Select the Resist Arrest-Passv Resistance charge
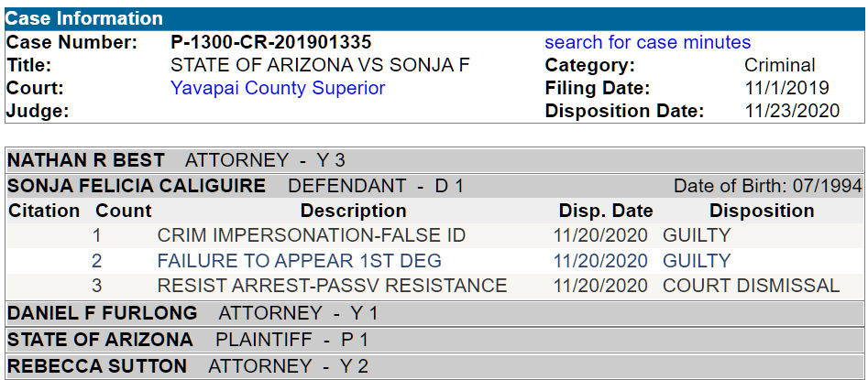Image resolution: width=868 pixels, height=380 pixels. tap(332, 286)
